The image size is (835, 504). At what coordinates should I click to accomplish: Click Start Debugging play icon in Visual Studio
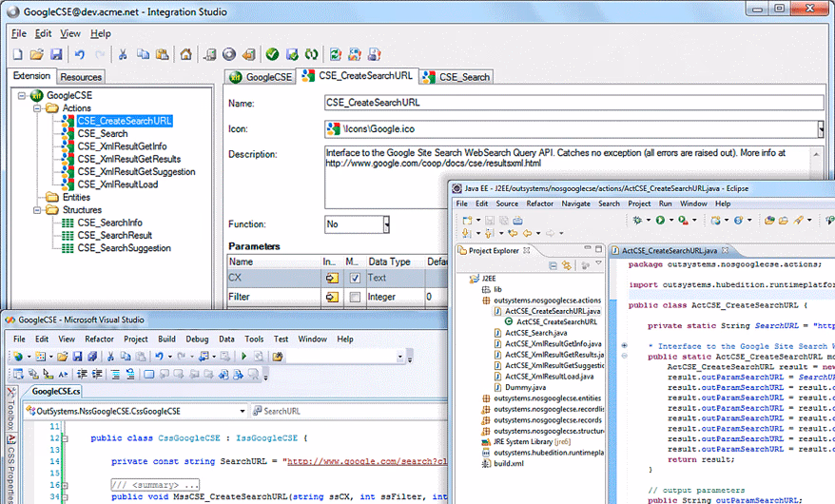(243, 356)
